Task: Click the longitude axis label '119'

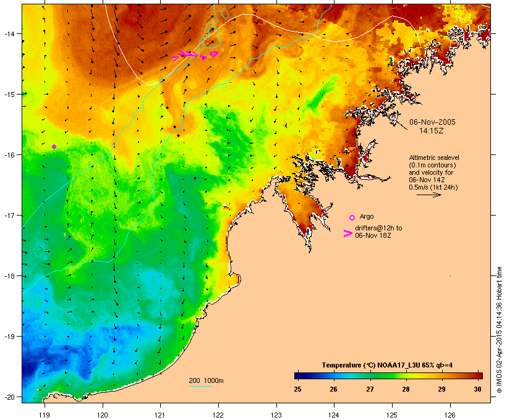Action: 45,415
